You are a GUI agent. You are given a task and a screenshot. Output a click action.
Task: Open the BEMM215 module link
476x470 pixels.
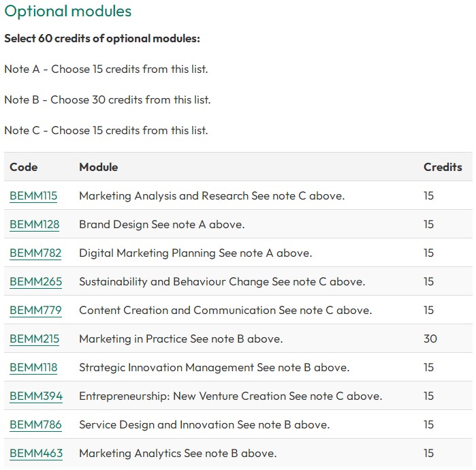(x=34, y=339)
